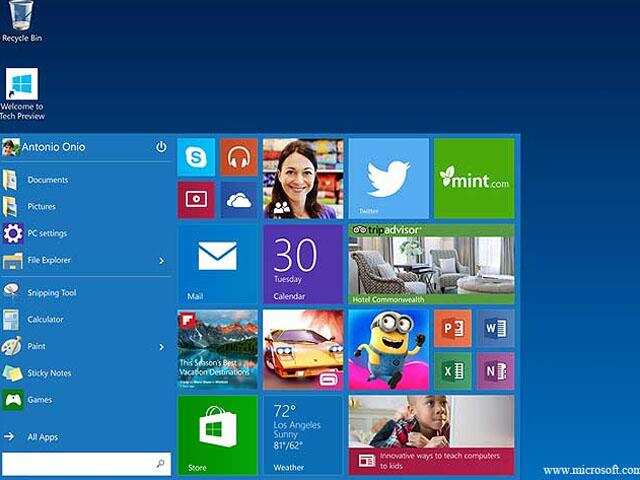Viewport: 640px width, 480px height.
Task: Click the power button icon
Action: (x=161, y=147)
